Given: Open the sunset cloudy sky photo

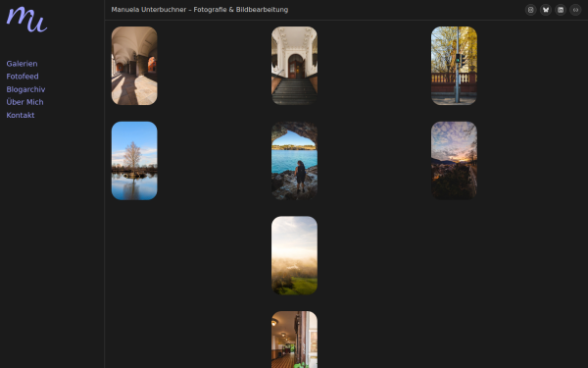Looking at the screenshot, I should (x=454, y=161).
